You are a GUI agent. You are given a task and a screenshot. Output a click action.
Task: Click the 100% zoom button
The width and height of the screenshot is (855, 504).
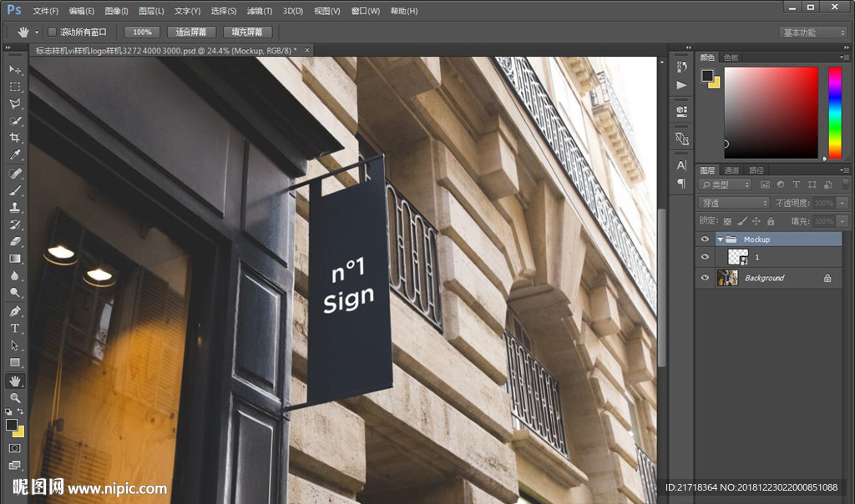click(x=142, y=33)
